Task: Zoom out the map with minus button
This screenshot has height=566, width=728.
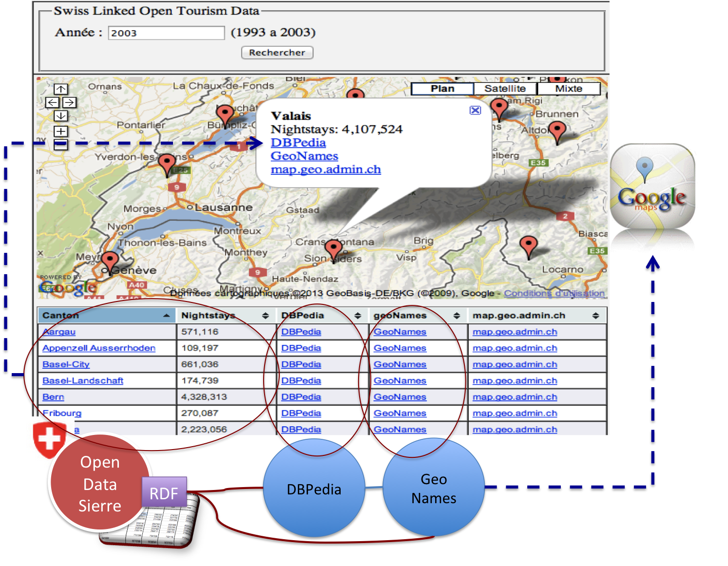Action: click(61, 144)
